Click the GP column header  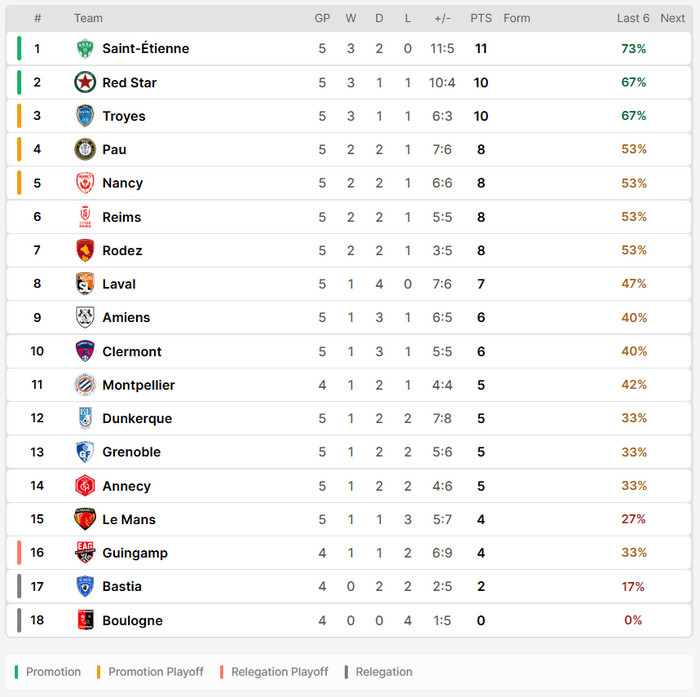[x=322, y=18]
